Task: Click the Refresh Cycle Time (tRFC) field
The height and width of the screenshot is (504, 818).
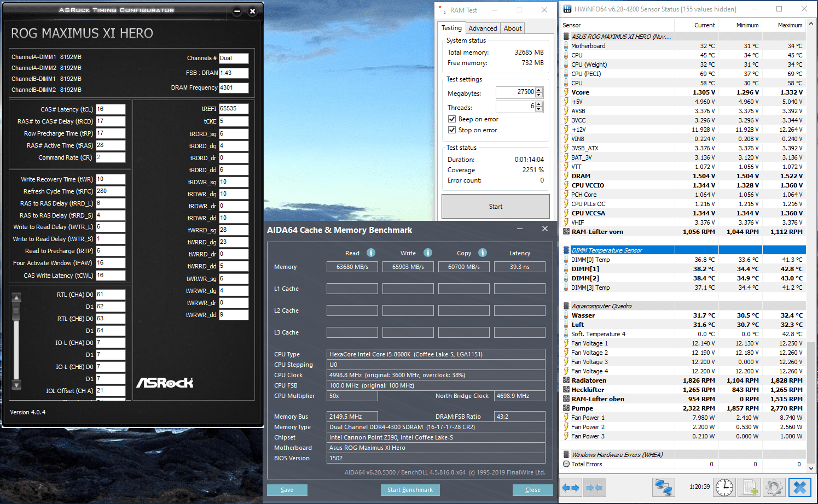Action: (111, 191)
